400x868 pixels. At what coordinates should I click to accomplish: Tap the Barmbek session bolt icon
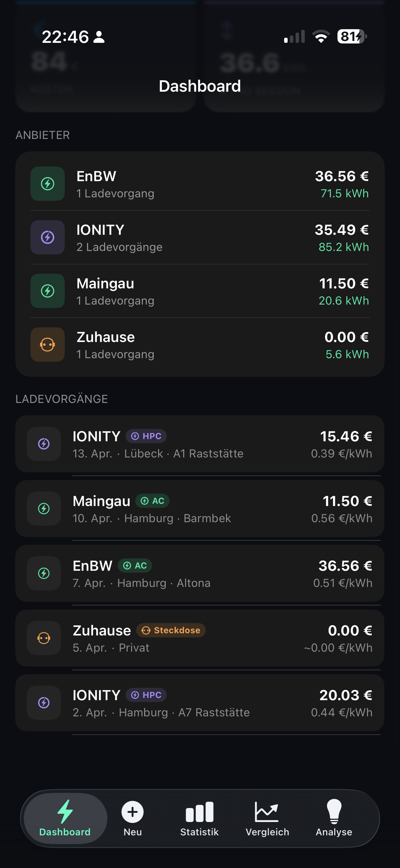(44, 509)
